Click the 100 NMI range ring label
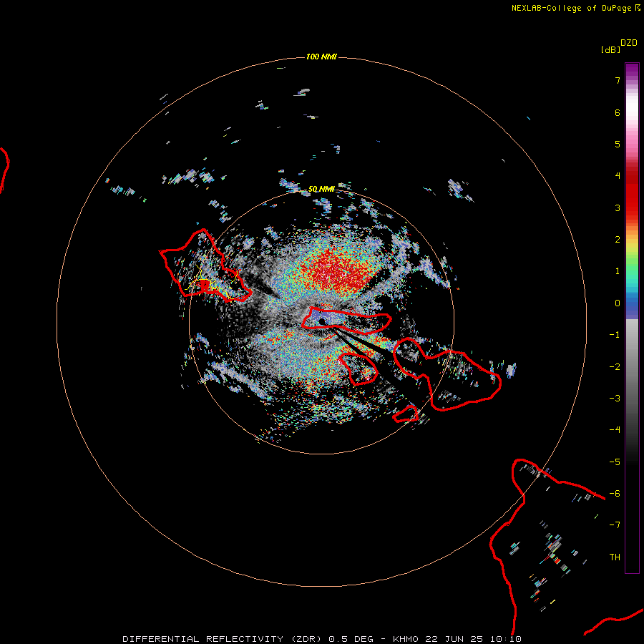The height and width of the screenshot is (644, 644). click(321, 57)
